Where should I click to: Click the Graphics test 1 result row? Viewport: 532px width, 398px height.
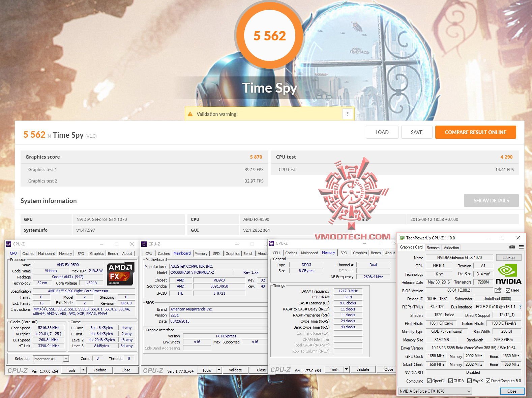tap(144, 170)
